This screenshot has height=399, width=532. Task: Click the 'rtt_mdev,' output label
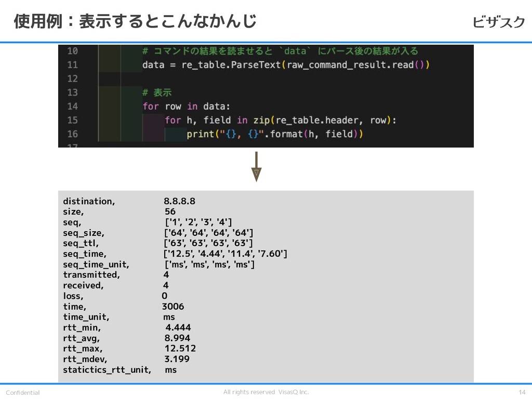[85, 360]
